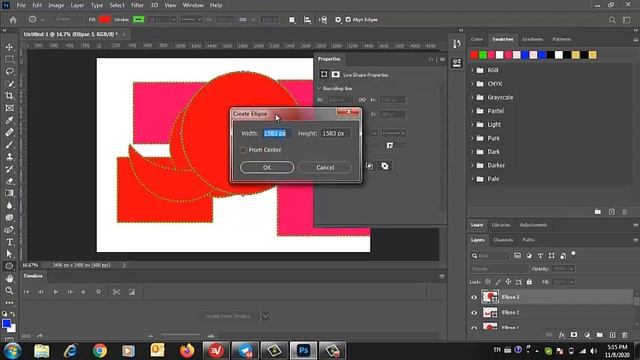Select the Lasso tool
This screenshot has height=360, width=640.
coord(9,71)
